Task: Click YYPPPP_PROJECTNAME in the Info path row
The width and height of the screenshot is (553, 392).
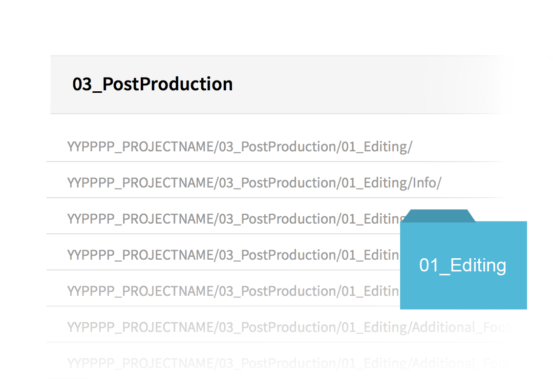Action: tap(140, 183)
